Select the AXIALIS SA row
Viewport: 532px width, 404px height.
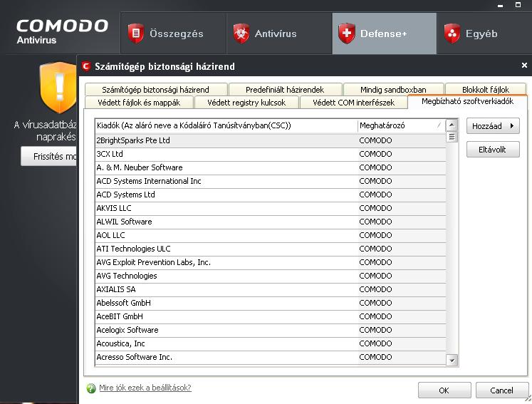click(271, 289)
